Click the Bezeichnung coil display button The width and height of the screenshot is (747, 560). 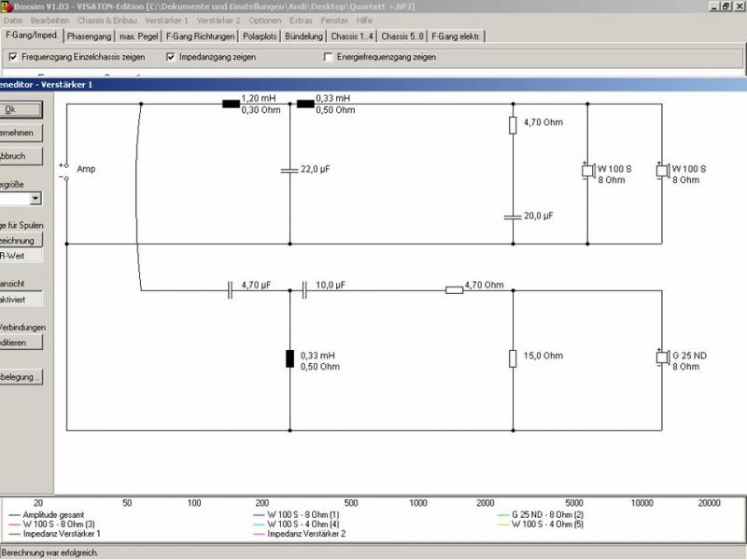[x=21, y=241]
